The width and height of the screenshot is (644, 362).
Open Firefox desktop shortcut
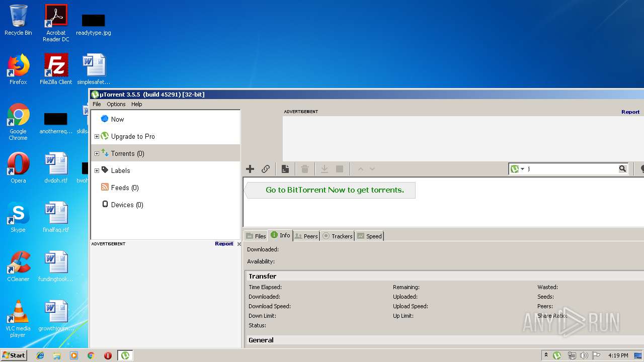18,69
